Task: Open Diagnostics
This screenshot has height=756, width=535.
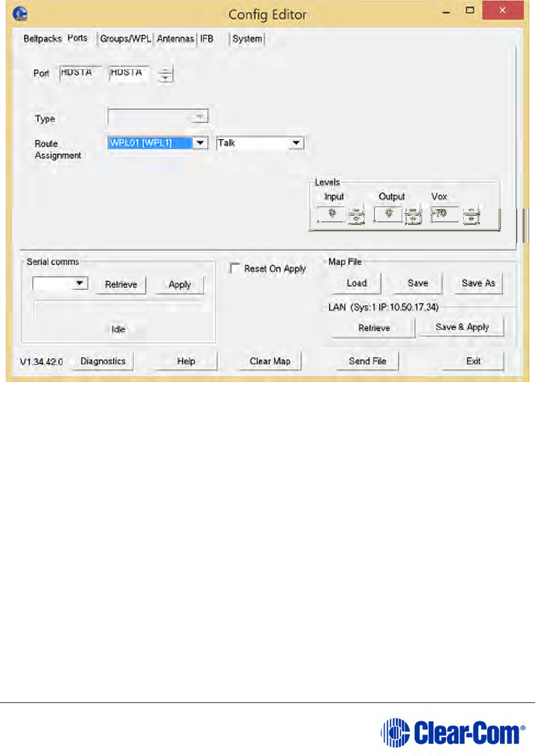Action: pyautogui.click(x=103, y=361)
